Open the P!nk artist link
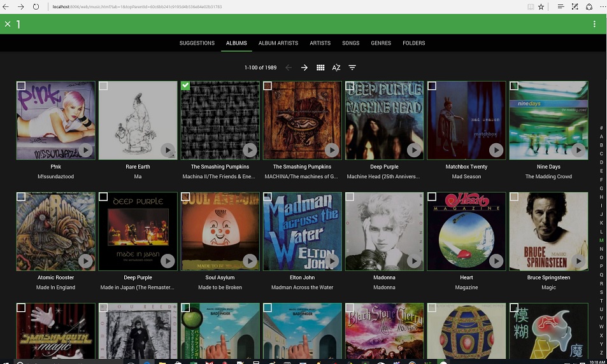 56,167
